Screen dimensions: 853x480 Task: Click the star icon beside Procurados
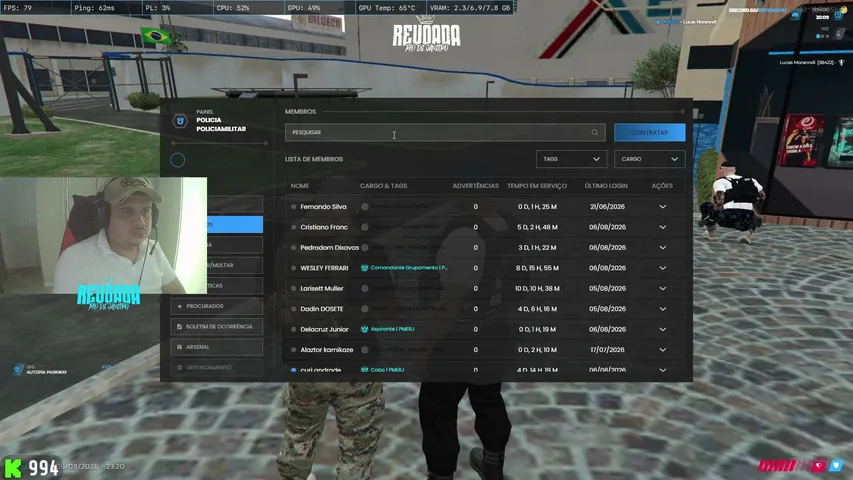(x=180, y=306)
